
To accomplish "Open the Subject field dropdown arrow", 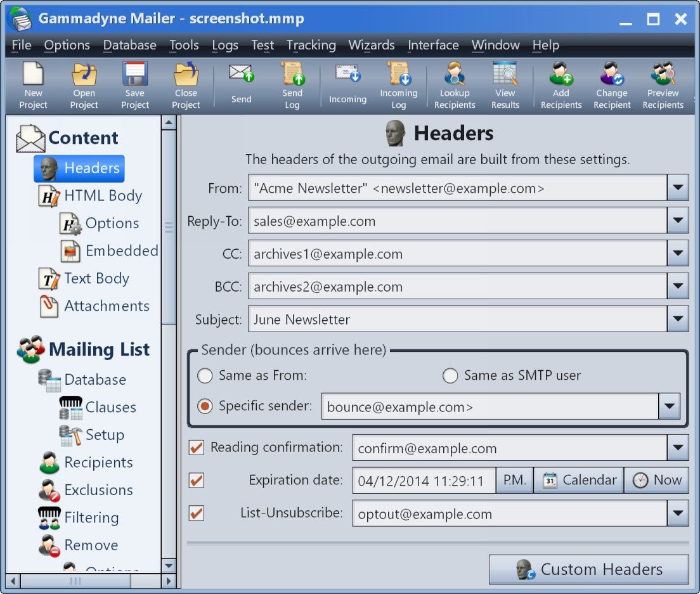I will tap(678, 319).
